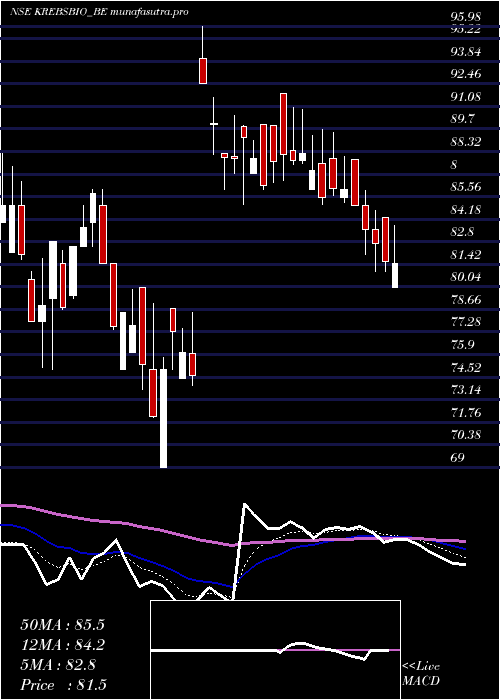Select the 75.9 price axis label
The height and width of the screenshot is (700, 500).
[462, 345]
